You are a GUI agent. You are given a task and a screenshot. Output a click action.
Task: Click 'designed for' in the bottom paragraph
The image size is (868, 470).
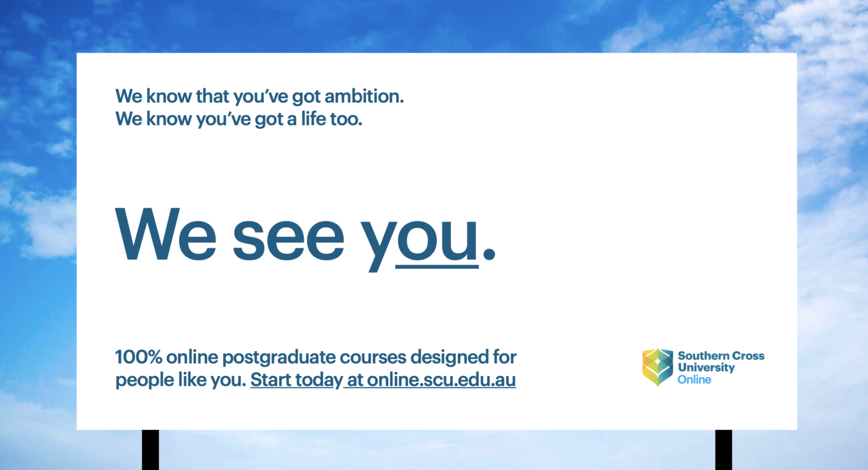pos(463,357)
